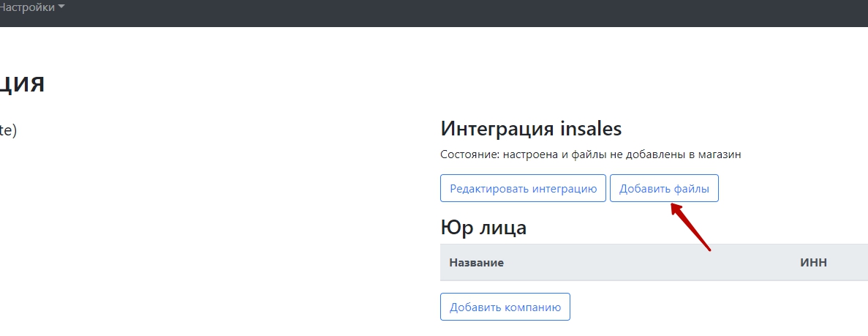The height and width of the screenshot is (336, 868).
Task: Click the red arrow's pointed head
Action: tap(674, 209)
